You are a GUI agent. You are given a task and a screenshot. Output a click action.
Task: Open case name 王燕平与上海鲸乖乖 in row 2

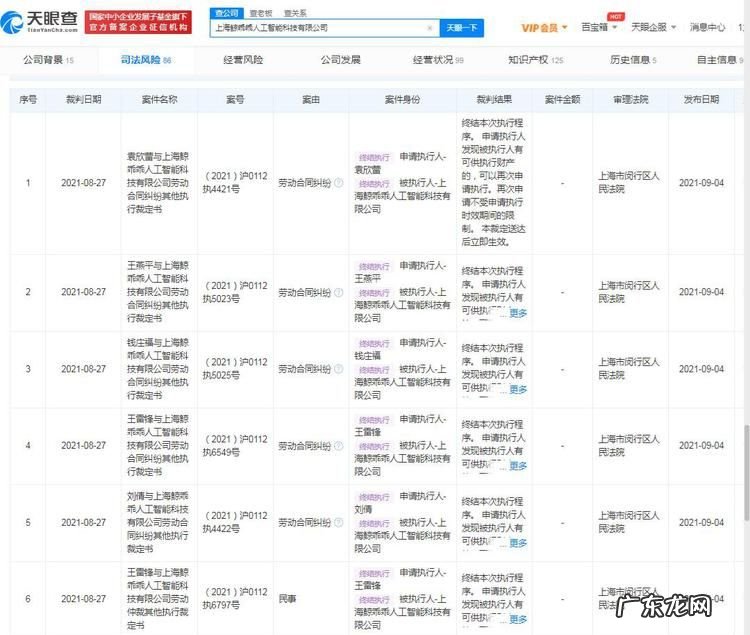[158, 292]
